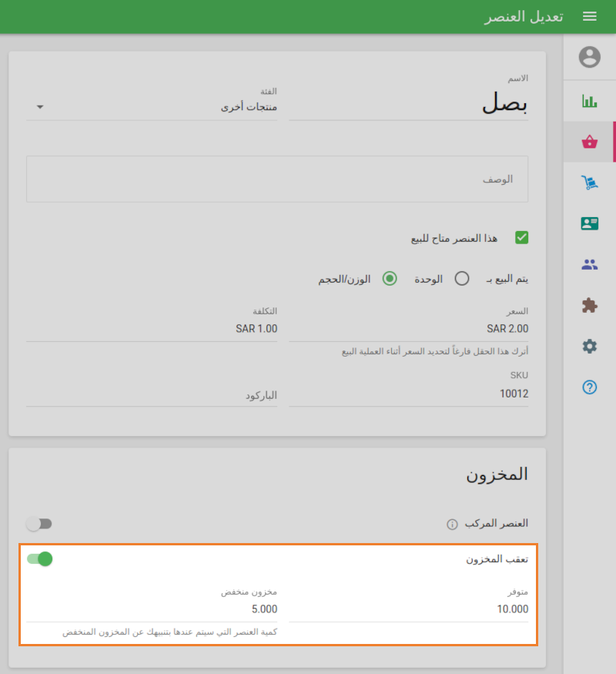Enable the العنصر المركب toggle
Viewport: 616px width, 674px height.
(40, 523)
